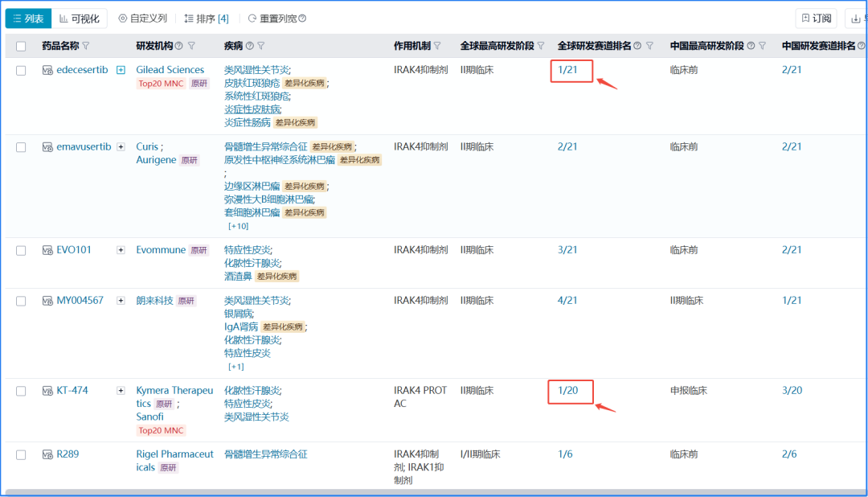Check the select-all checkbox in header

pyautogui.click(x=21, y=47)
